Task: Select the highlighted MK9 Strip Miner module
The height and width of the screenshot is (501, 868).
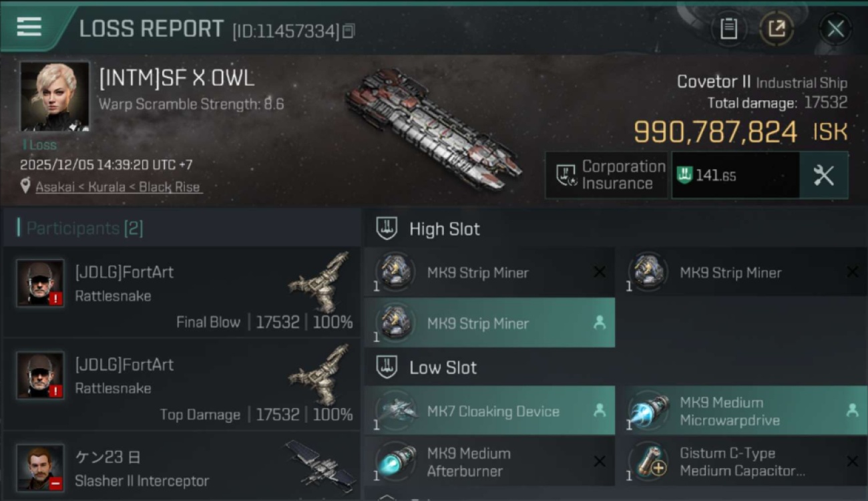Action: [490, 323]
